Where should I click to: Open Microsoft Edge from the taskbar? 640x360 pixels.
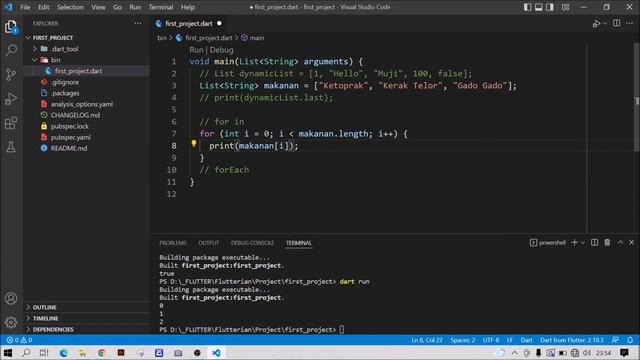tap(63, 353)
